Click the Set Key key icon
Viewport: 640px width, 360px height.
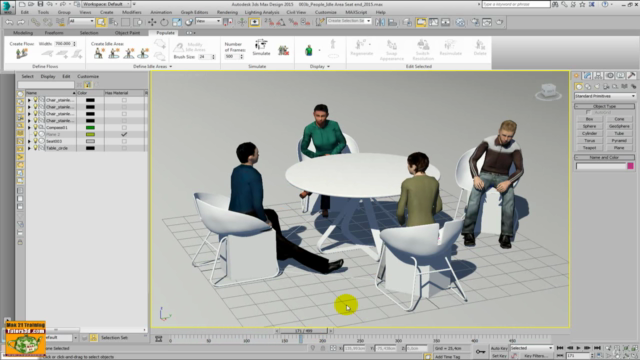click(480, 351)
